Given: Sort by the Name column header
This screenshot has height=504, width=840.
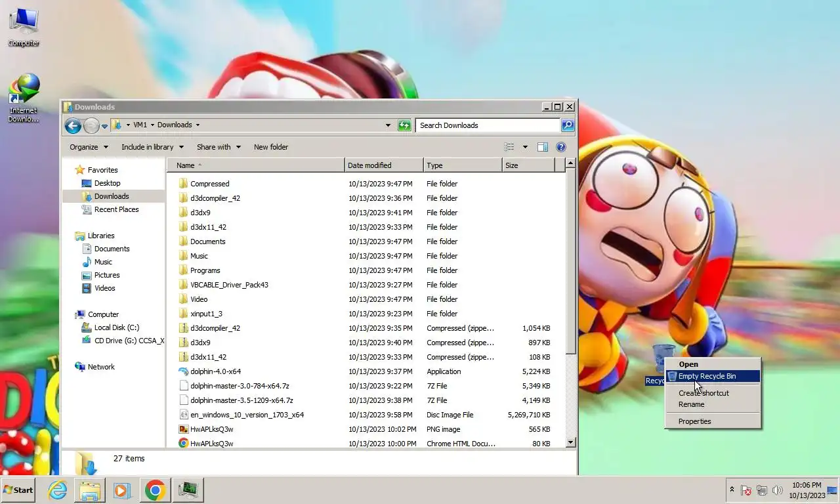Looking at the screenshot, I should pos(256,165).
